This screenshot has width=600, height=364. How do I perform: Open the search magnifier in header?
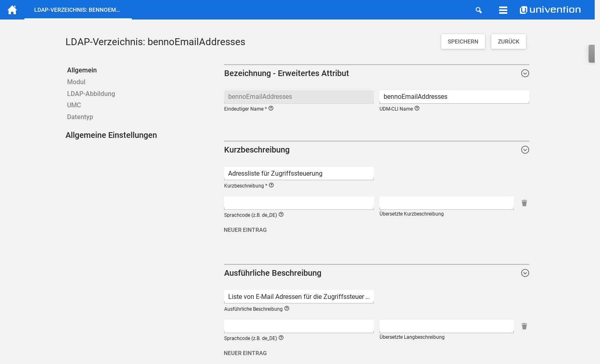pos(479,10)
